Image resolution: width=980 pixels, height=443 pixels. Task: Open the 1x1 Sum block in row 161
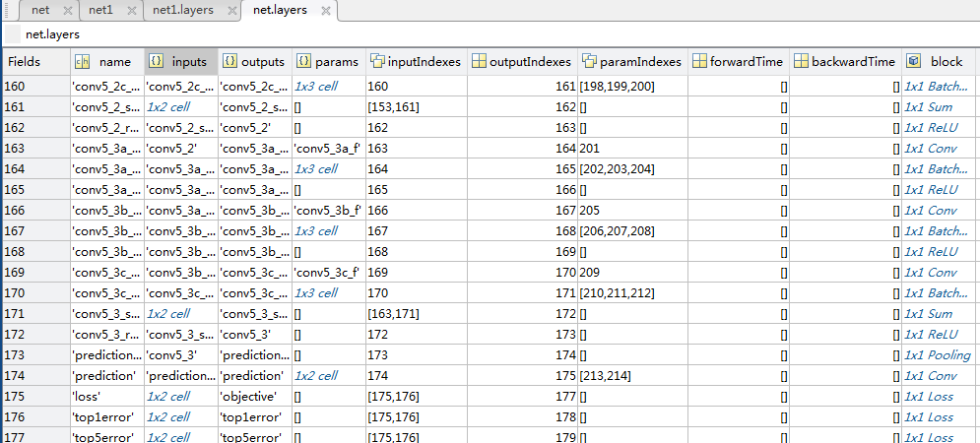[928, 107]
